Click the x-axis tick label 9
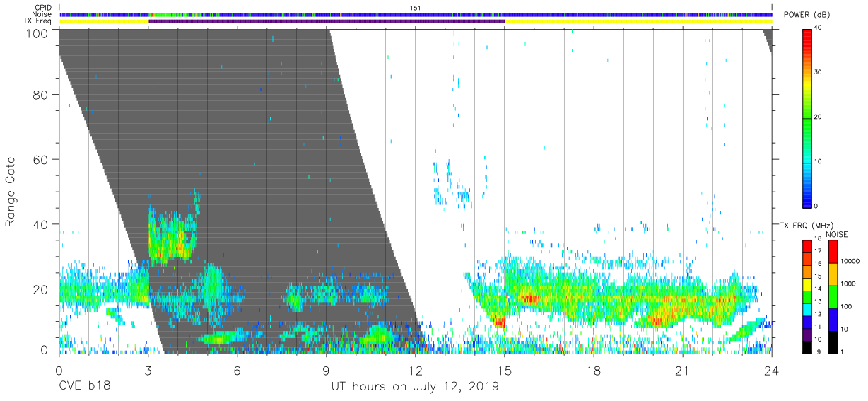The width and height of the screenshot is (868, 401). (x=326, y=371)
